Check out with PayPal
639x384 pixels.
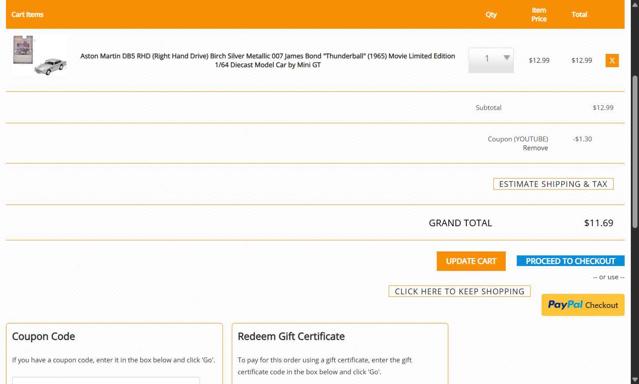pos(582,305)
